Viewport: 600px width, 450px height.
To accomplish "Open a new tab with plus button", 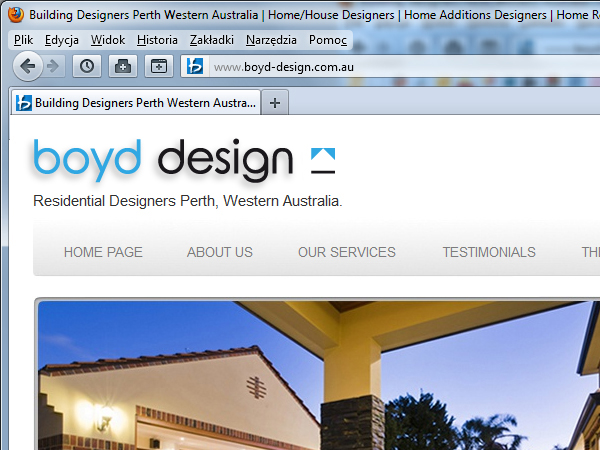I will pyautogui.click(x=275, y=103).
